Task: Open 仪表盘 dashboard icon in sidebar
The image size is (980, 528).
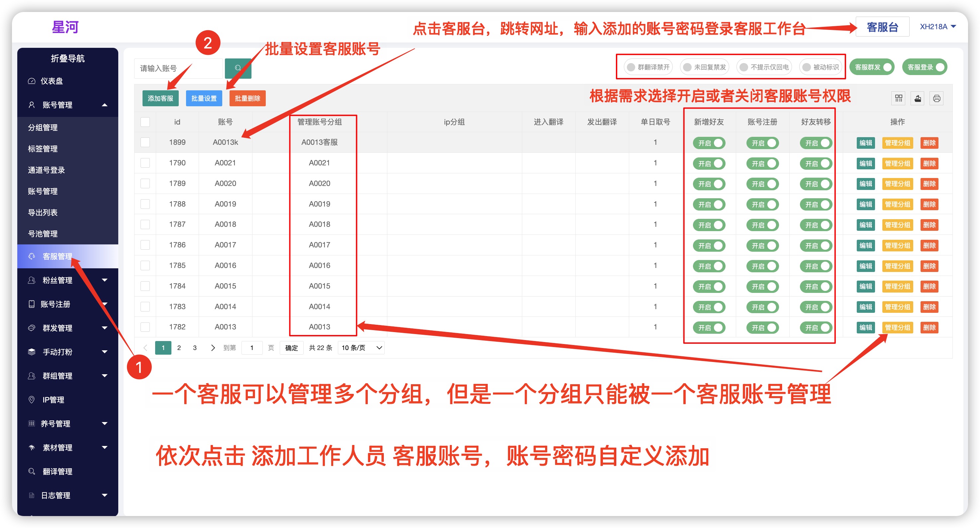Action: click(x=32, y=81)
